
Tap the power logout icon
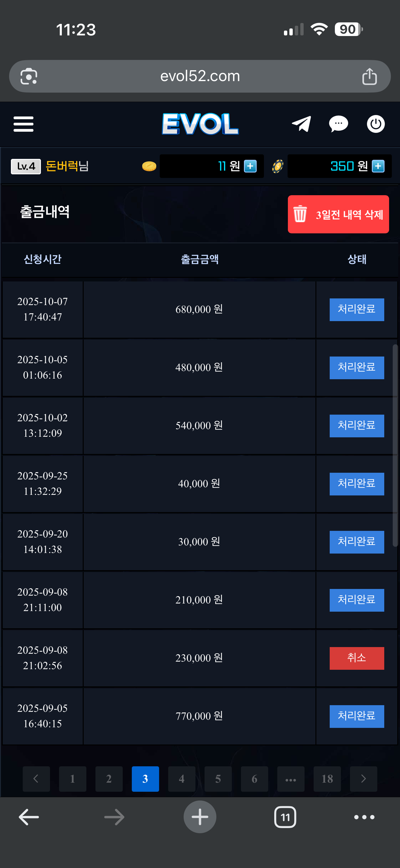tap(376, 124)
